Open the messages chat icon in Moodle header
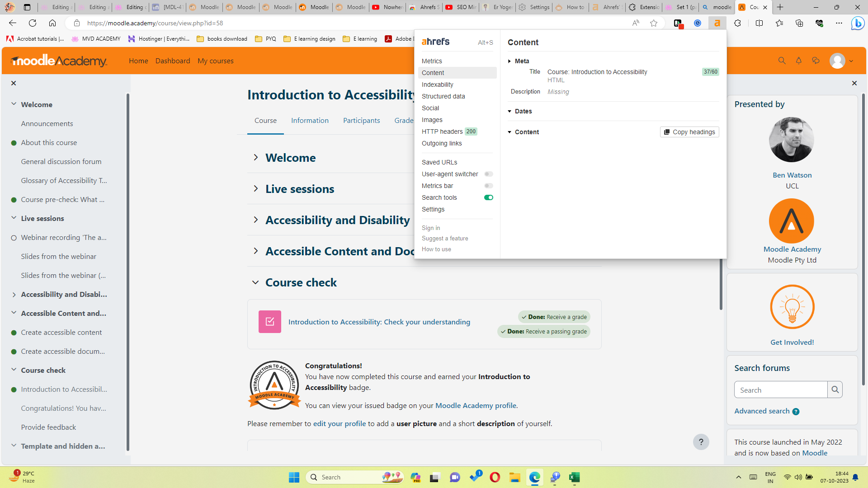The width and height of the screenshot is (868, 488). click(816, 61)
